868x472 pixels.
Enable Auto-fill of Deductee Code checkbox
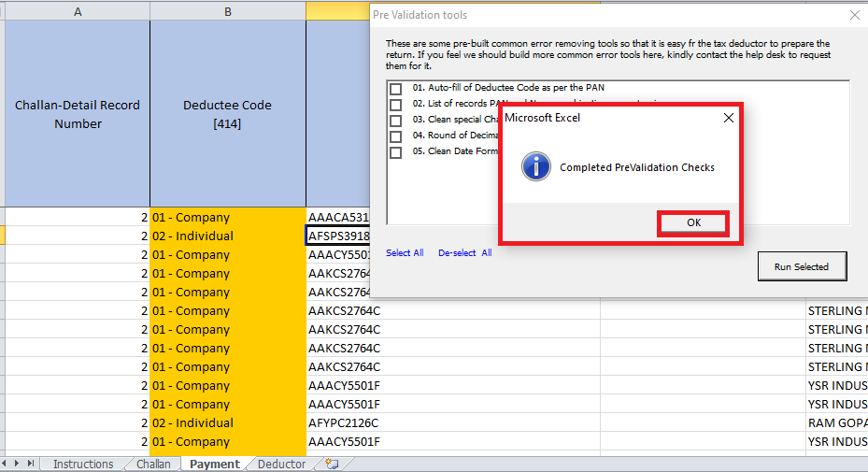point(396,88)
